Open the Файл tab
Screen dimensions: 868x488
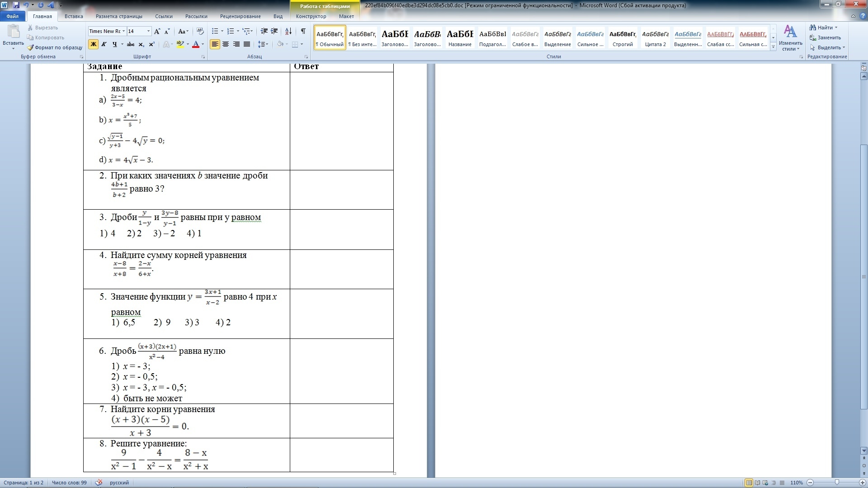pyautogui.click(x=13, y=16)
